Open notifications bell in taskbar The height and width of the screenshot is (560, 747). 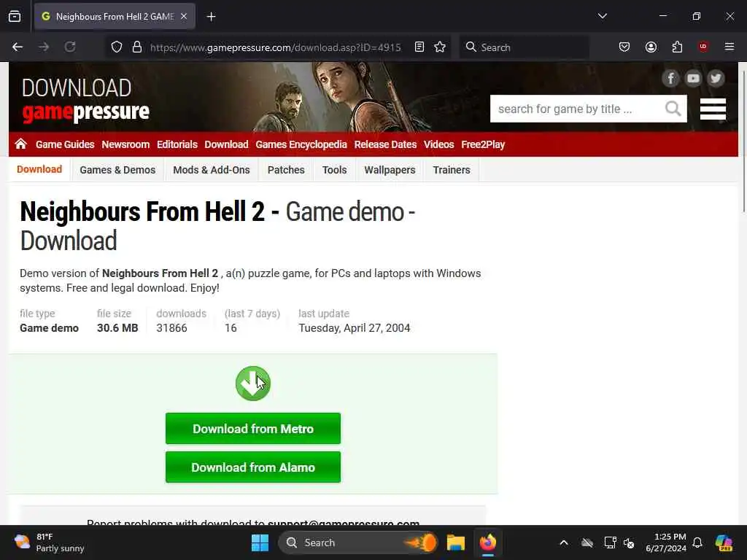(x=697, y=542)
